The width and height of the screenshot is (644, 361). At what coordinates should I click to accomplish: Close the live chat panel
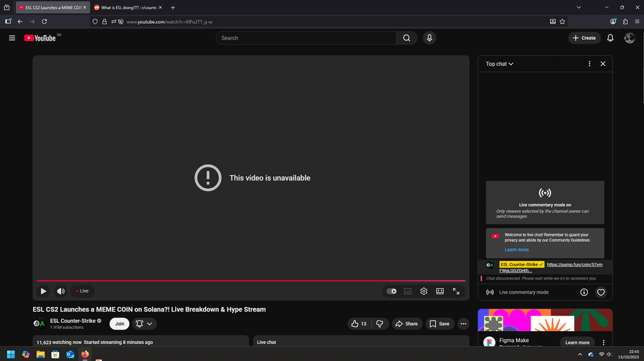click(603, 64)
